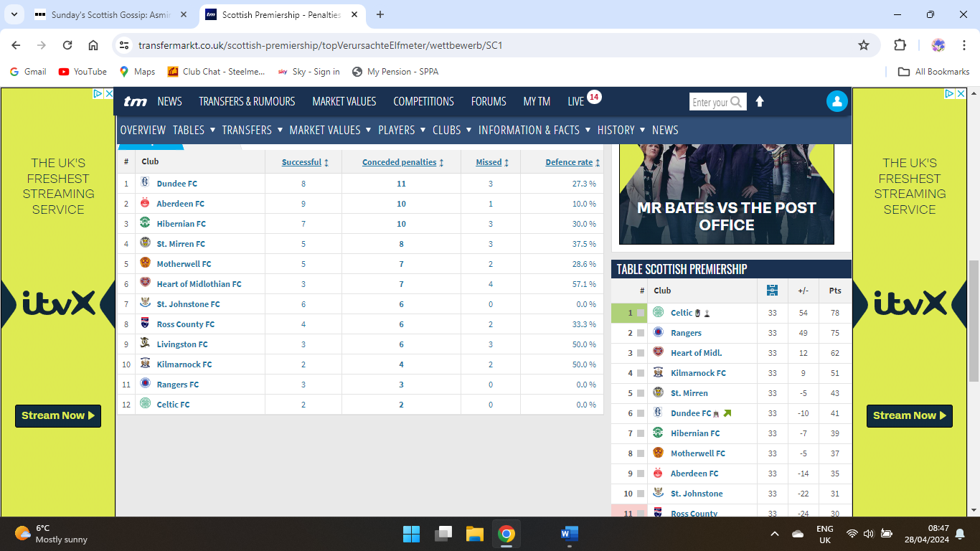The height and width of the screenshot is (551, 980).
Task: Click the Chrome icon on taskbar
Action: pos(507,534)
